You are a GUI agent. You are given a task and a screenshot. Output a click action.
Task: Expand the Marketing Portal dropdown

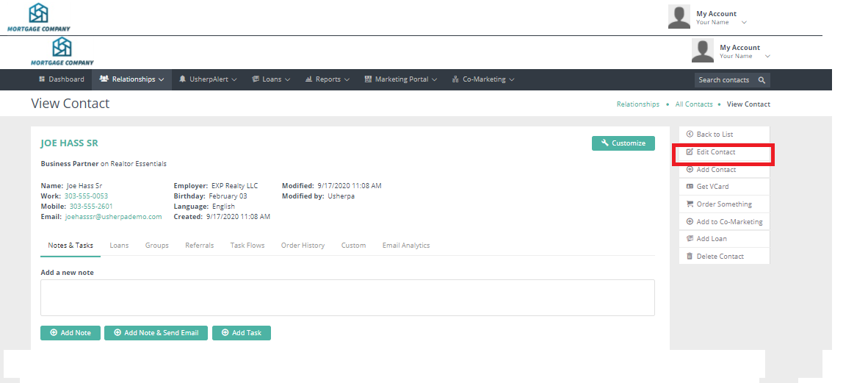[x=401, y=79]
